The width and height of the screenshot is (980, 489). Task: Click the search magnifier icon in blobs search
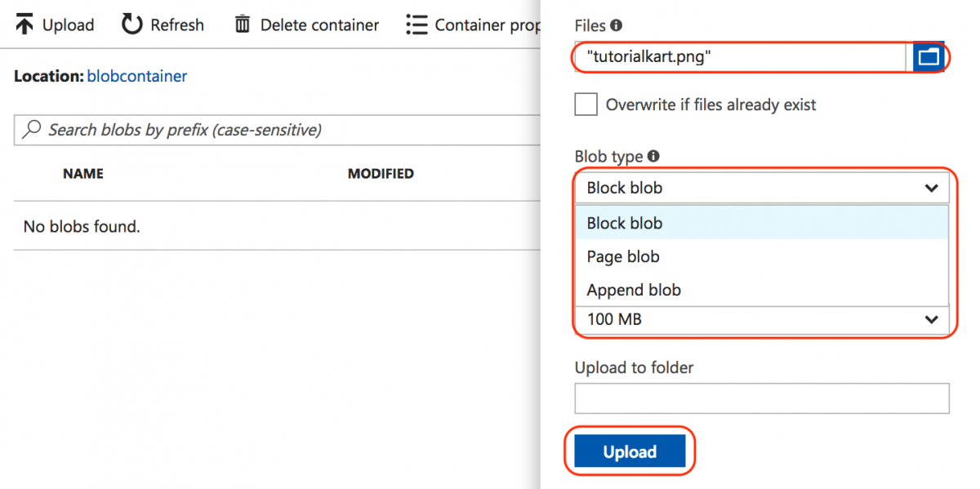pyautogui.click(x=32, y=131)
